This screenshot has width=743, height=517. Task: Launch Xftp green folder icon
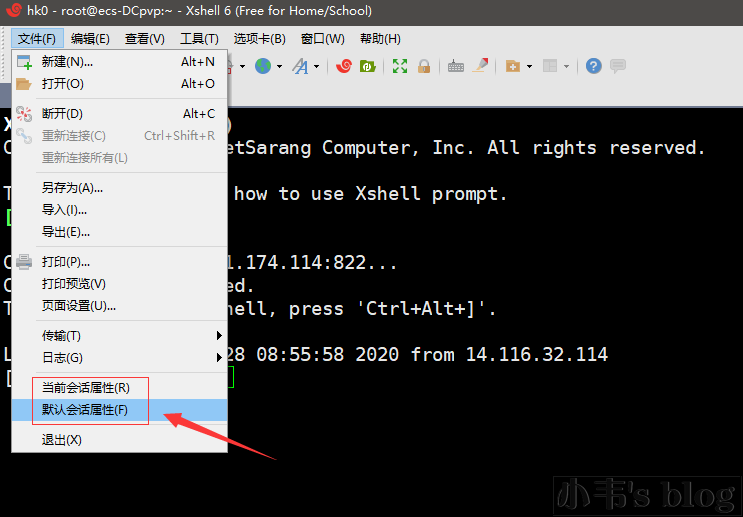click(368, 66)
